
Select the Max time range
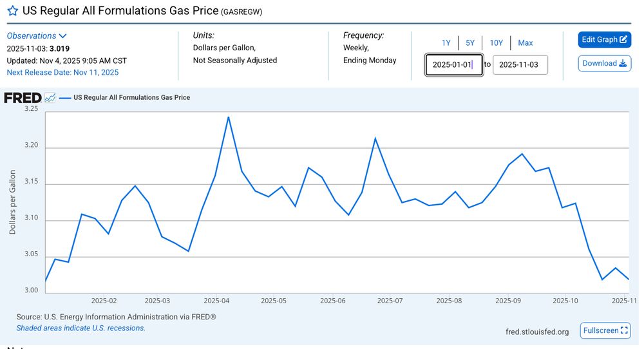click(x=525, y=43)
